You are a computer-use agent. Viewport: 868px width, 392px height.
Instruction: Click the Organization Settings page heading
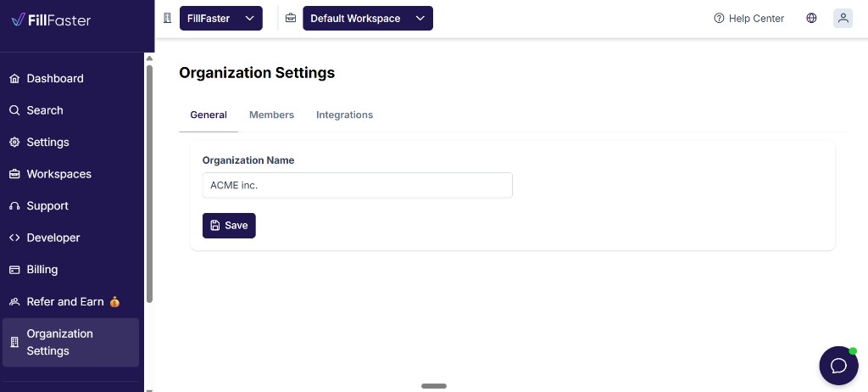[257, 73]
